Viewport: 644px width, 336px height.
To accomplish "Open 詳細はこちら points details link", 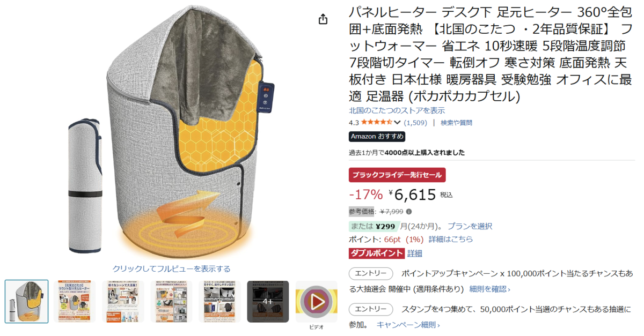I will coord(450,240).
